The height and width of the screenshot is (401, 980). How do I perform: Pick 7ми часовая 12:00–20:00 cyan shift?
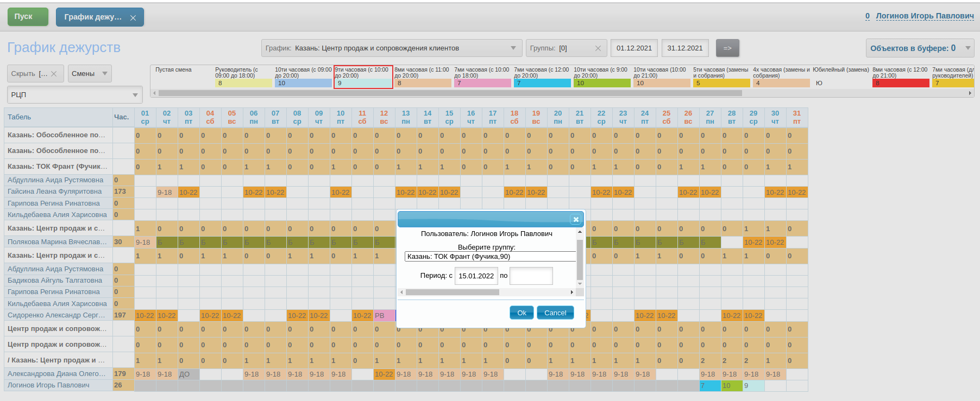click(x=542, y=77)
